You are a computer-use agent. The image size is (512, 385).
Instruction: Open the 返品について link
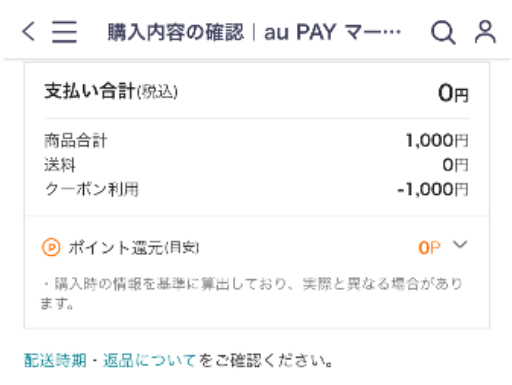pyautogui.click(x=149, y=360)
